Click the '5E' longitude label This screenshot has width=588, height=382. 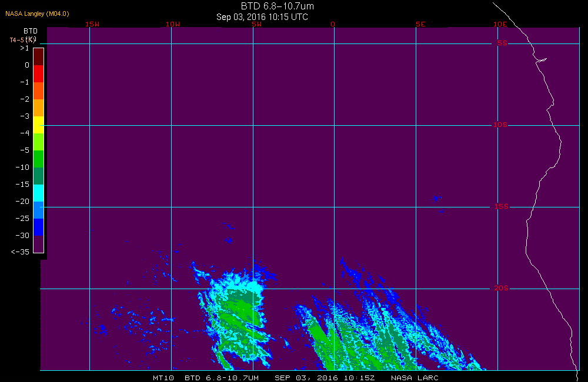(420, 24)
